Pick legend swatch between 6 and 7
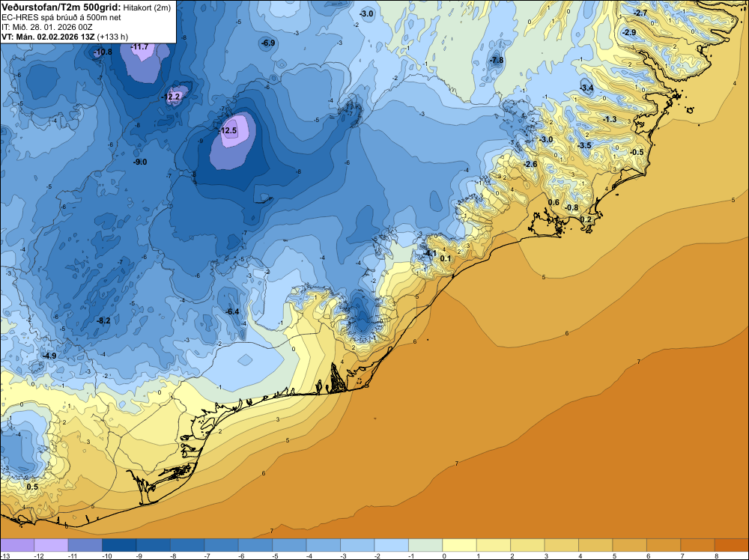This screenshot has height=560, width=749. (664, 545)
